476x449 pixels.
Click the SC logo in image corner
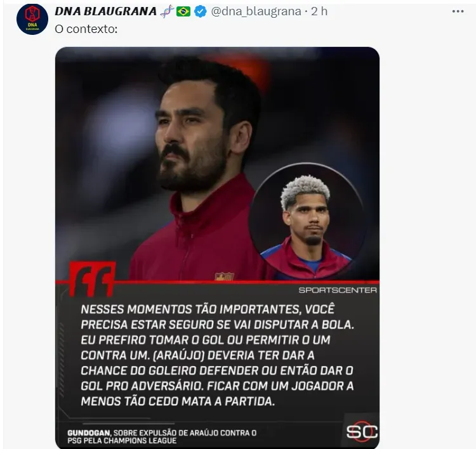362,431
